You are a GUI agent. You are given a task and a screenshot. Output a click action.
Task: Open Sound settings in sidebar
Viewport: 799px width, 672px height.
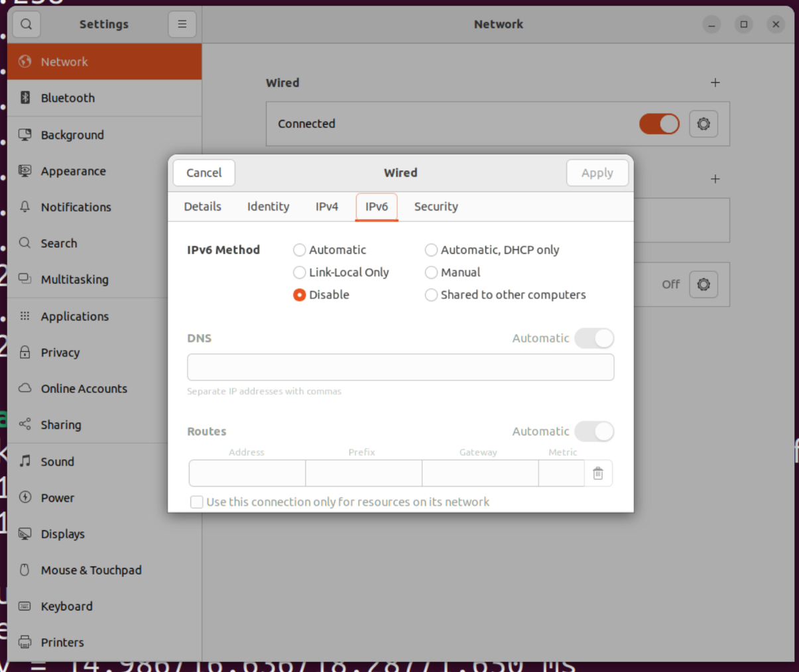57,461
